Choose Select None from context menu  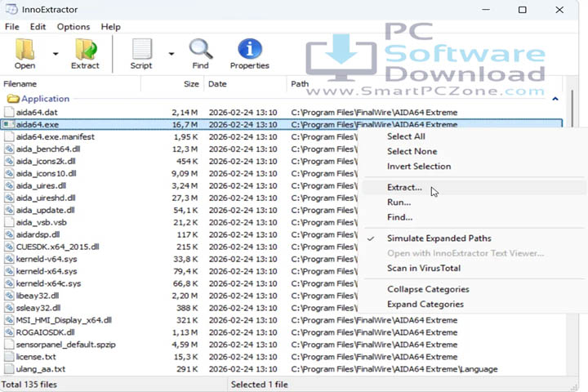412,151
